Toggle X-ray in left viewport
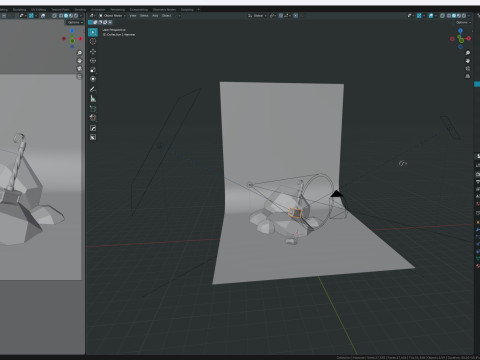 54,16
